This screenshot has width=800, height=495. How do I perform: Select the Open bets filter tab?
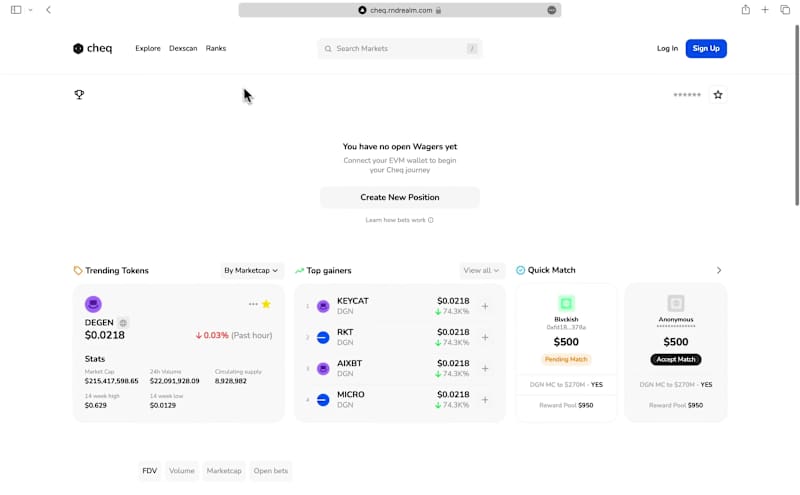271,471
